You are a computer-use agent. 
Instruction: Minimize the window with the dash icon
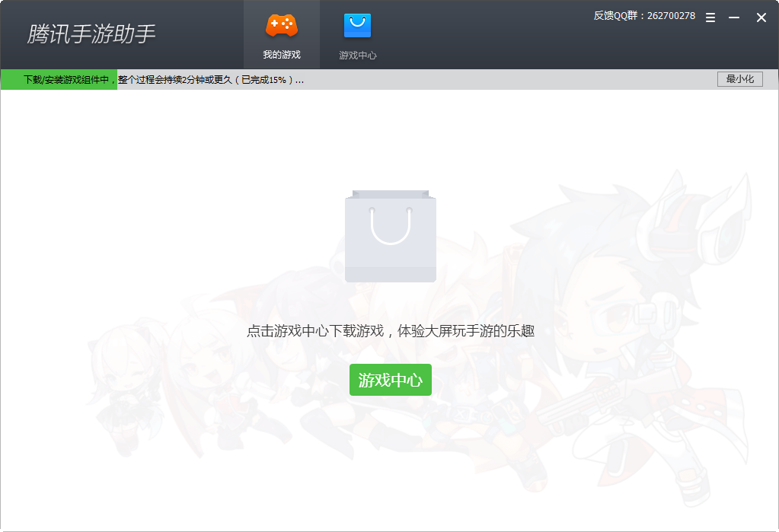point(734,18)
